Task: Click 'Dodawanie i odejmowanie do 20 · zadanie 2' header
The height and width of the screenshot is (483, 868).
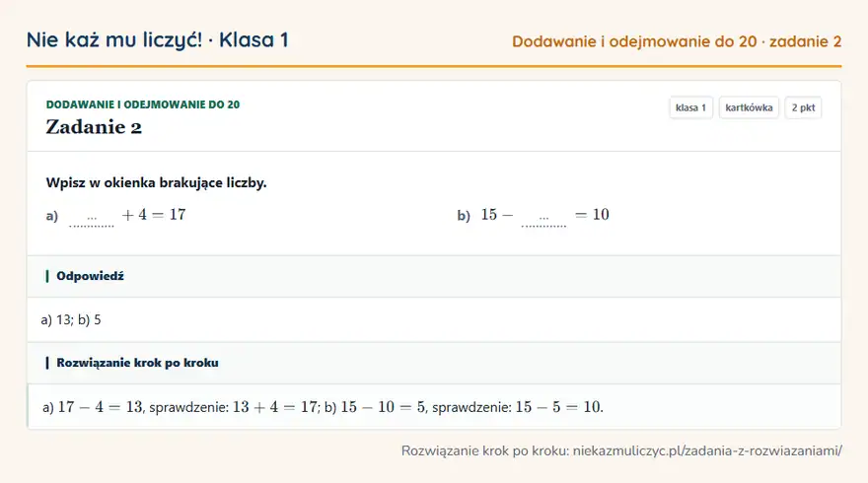Action: click(x=677, y=41)
